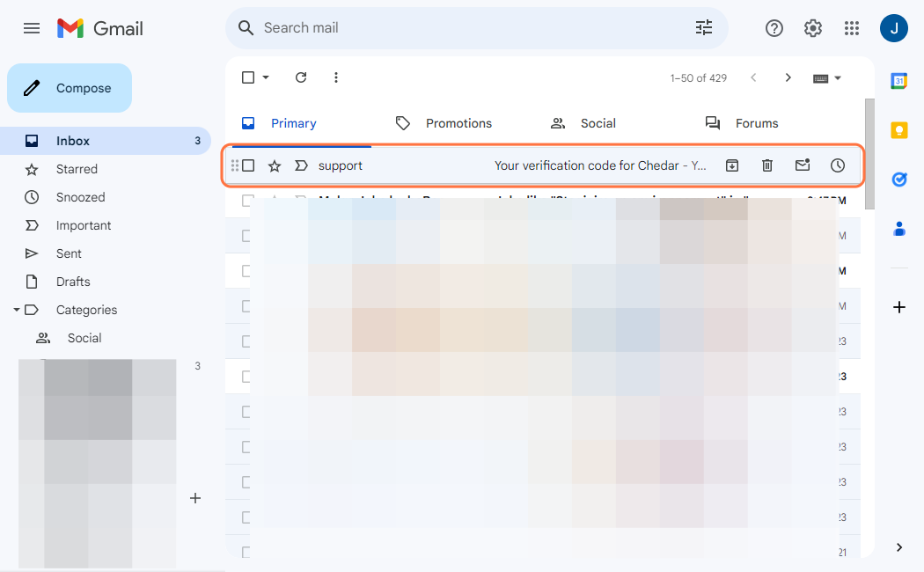Click the select all checkbox
The image size is (924, 572).
pos(248,77)
